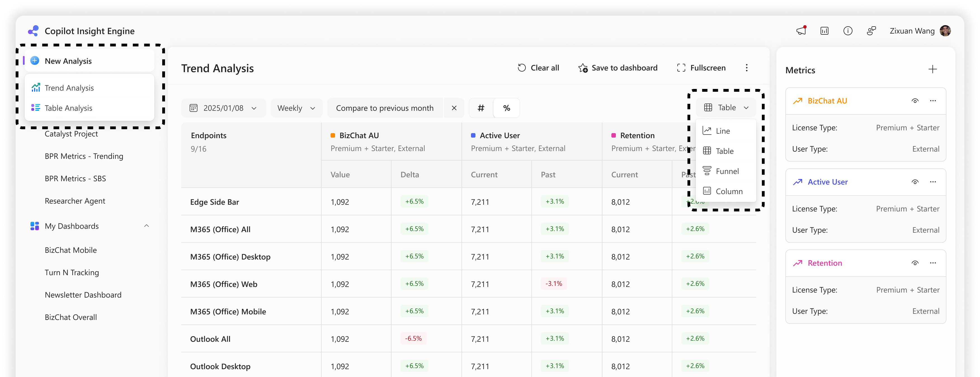
Task: Open the Trend Analysis vertical dots menu
Action: (x=746, y=68)
